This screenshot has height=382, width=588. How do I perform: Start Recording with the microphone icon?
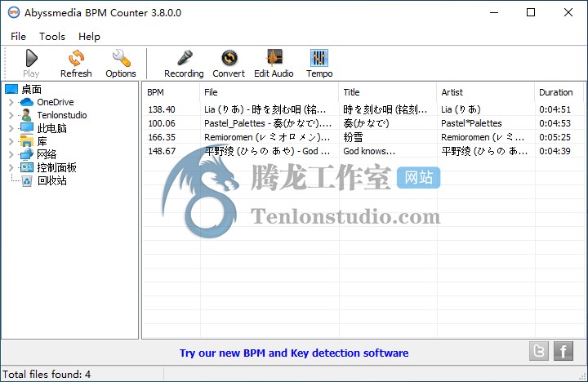click(x=184, y=58)
